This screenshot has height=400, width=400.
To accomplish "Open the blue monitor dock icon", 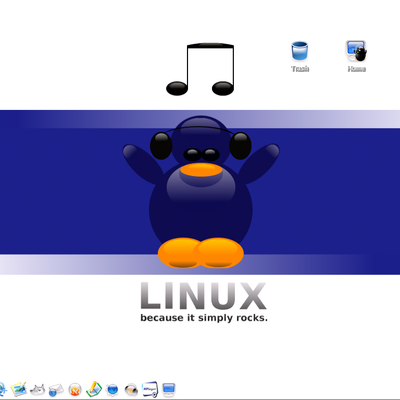I will coord(169,389).
